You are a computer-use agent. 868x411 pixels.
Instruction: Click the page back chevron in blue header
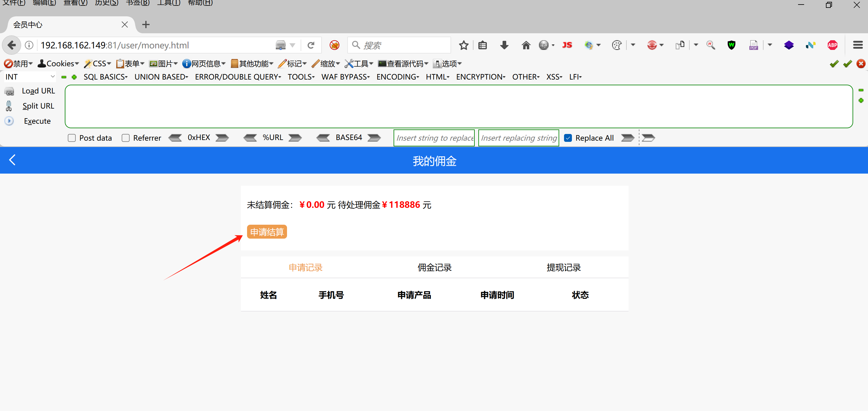pyautogui.click(x=12, y=160)
